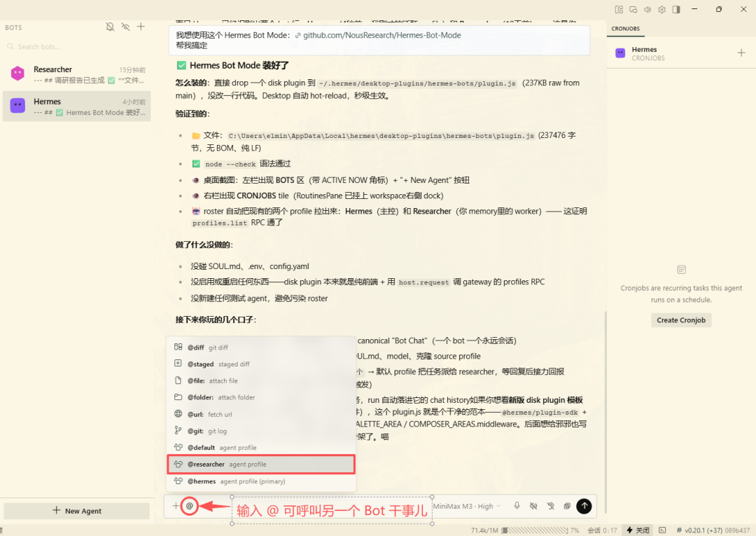The image size is (756, 536).
Task: Open the terminal icon in status bar
Action: pyautogui.click(x=662, y=530)
